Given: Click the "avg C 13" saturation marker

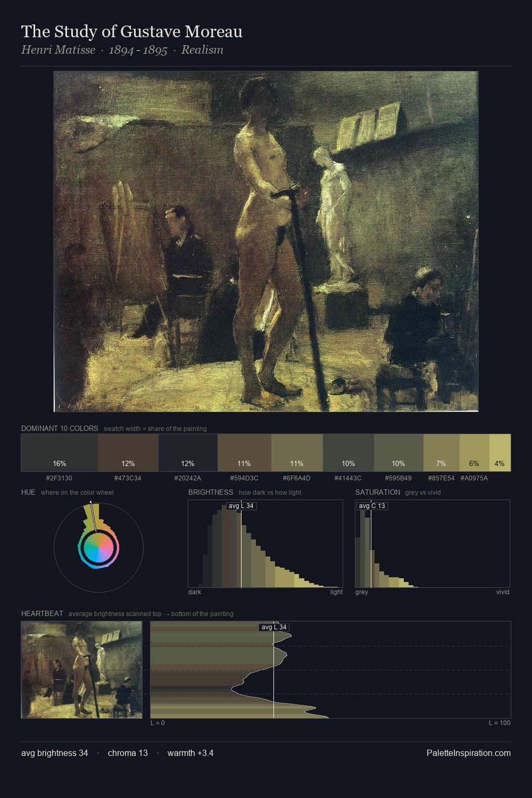Looking at the screenshot, I should (x=372, y=506).
